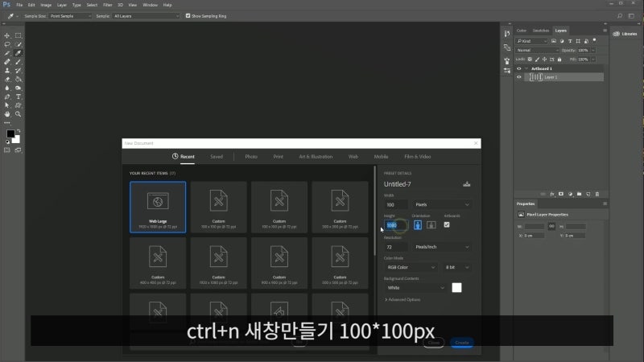Open 8 bit depth dropdown

(x=456, y=267)
